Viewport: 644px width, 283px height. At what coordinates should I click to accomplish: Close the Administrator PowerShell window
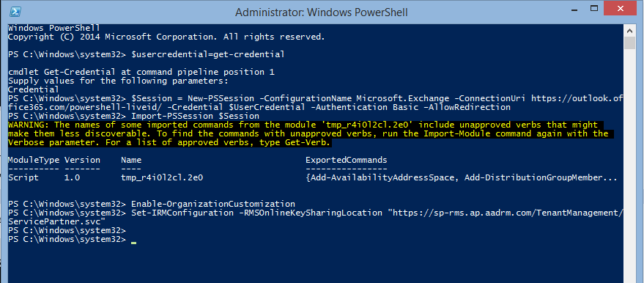click(x=621, y=8)
